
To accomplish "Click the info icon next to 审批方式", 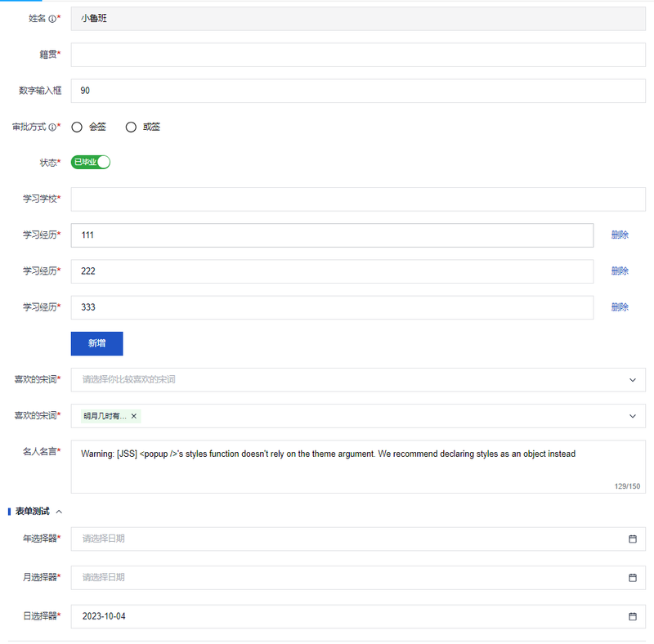I will tap(52, 127).
